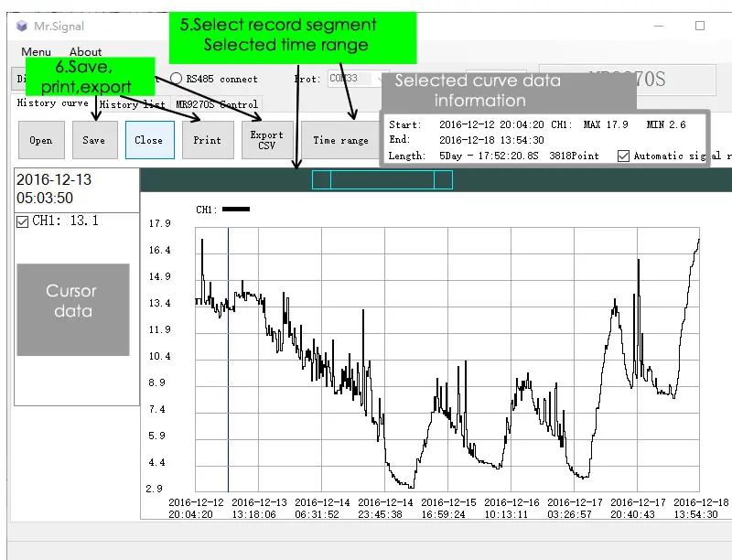Close the loaded history curve

coord(149,140)
